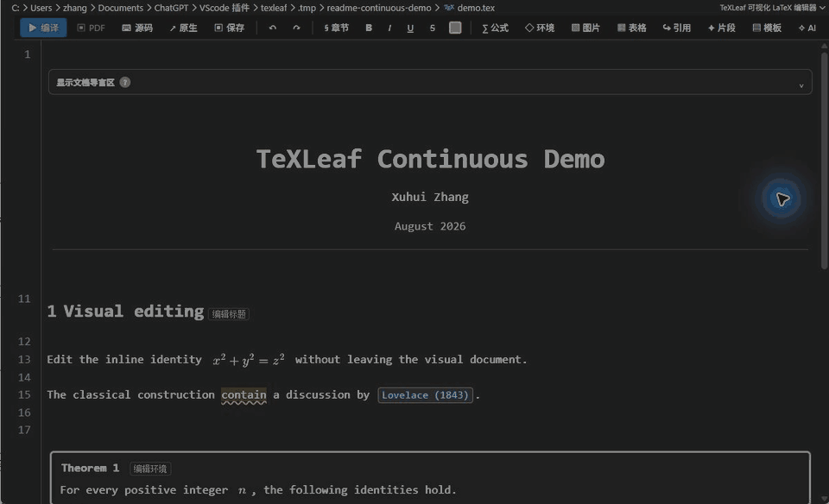Insert a formula via ∑公式
The image size is (829, 504).
[495, 28]
